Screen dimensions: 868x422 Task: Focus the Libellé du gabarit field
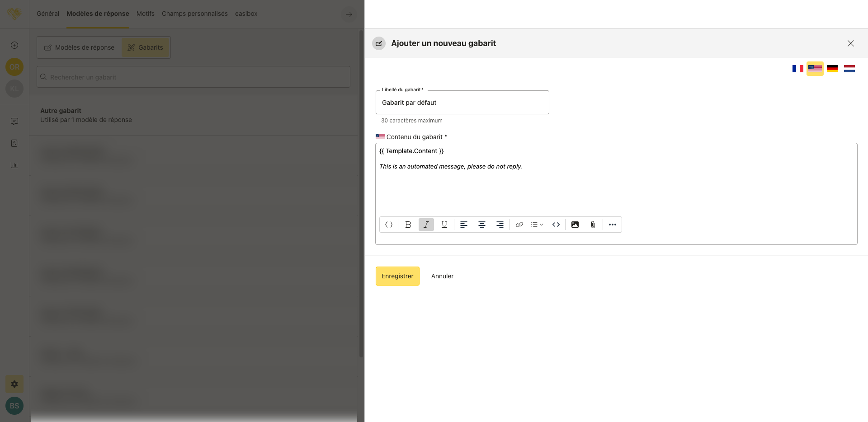point(462,103)
